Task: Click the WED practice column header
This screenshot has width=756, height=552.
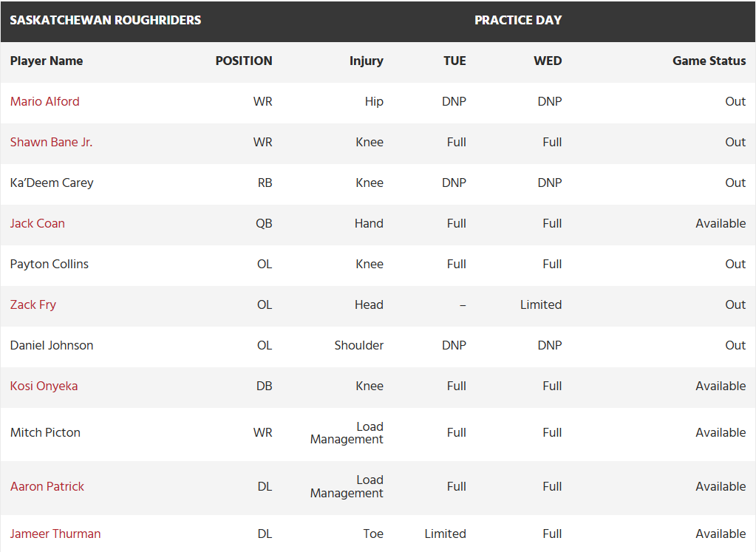Action: pyautogui.click(x=548, y=61)
